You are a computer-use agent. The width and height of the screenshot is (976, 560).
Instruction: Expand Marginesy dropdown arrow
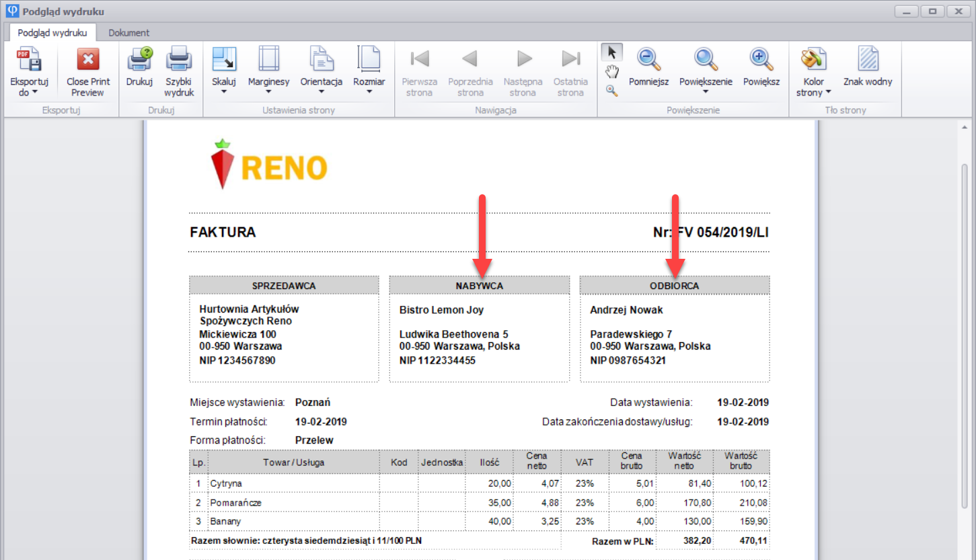click(268, 92)
